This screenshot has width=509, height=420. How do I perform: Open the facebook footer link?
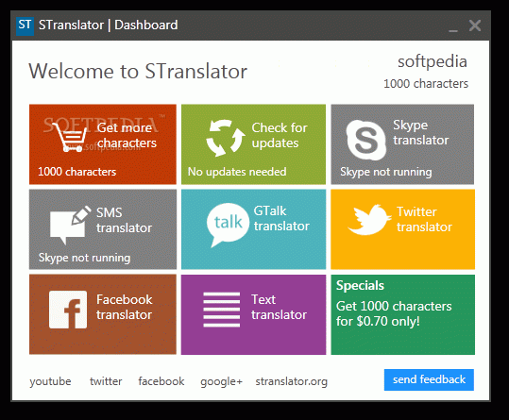coord(161,381)
